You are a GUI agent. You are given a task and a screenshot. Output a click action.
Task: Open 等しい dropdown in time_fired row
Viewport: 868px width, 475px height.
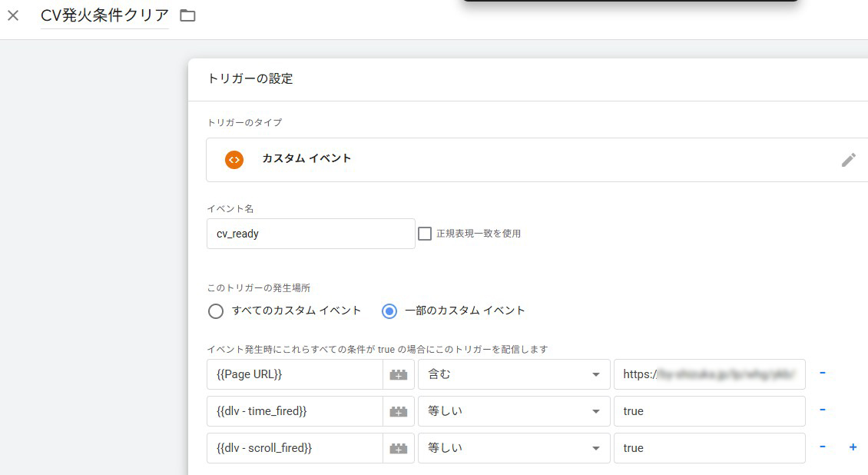[x=514, y=411]
